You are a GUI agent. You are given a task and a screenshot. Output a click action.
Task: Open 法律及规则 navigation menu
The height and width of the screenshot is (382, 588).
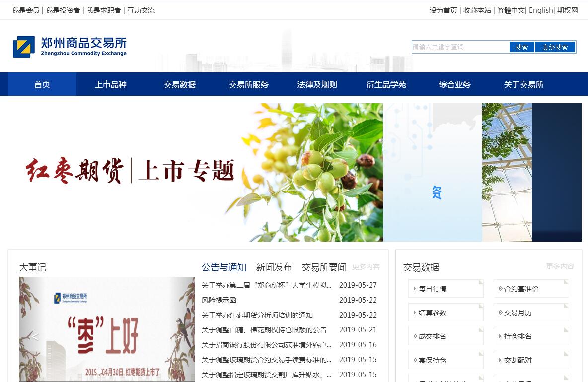coord(317,84)
